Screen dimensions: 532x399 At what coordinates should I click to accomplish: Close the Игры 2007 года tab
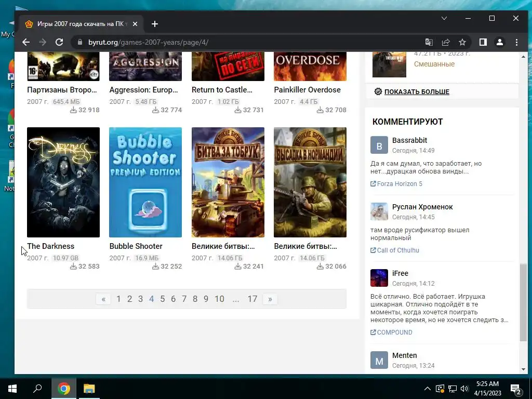tap(135, 24)
